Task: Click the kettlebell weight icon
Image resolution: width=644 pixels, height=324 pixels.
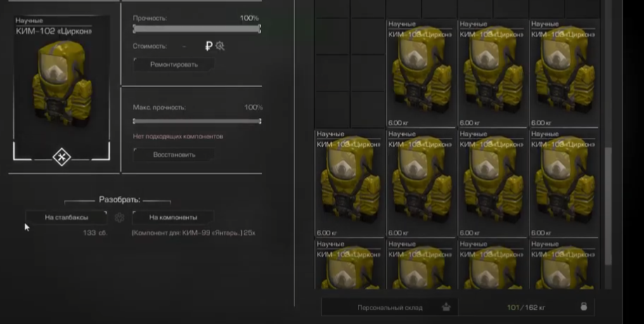Action: tap(584, 306)
